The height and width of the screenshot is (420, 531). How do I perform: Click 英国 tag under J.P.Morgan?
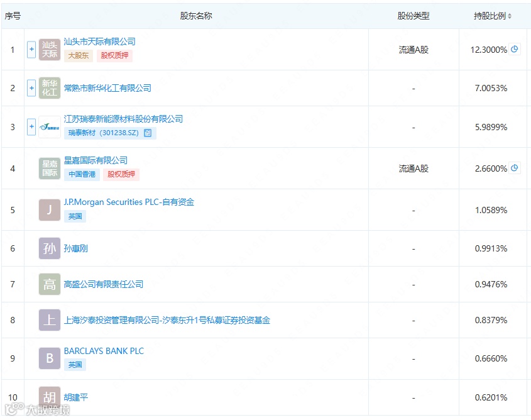point(75,216)
